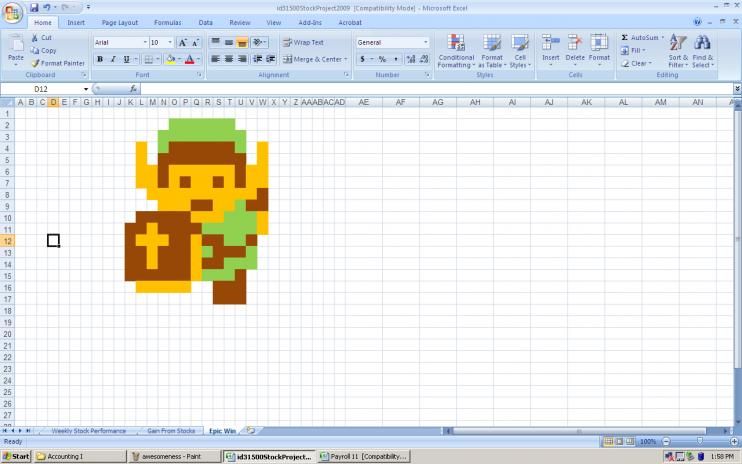Image resolution: width=742 pixels, height=464 pixels.
Task: Select the Weekly Stock Performance sheet
Action: click(x=88, y=431)
